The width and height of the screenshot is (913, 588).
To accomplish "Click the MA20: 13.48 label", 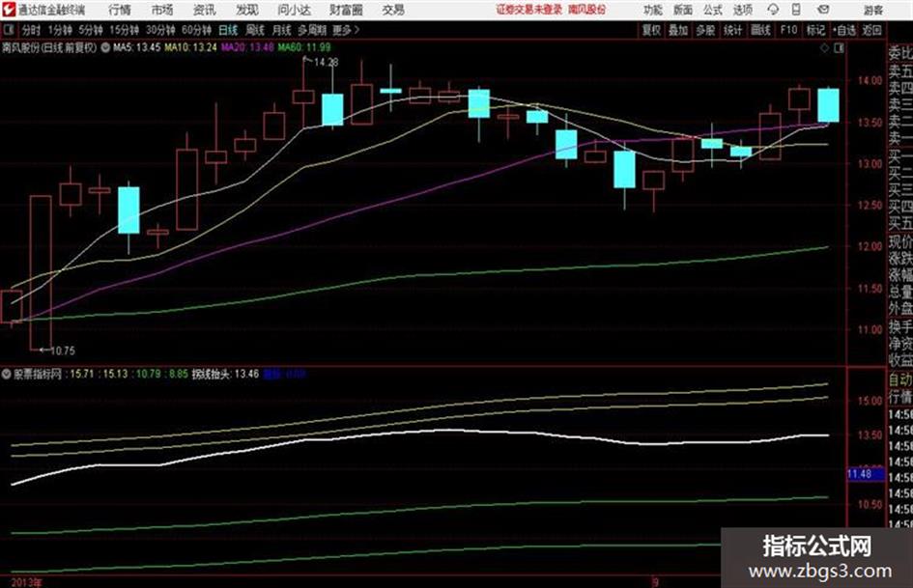I will coord(247,47).
